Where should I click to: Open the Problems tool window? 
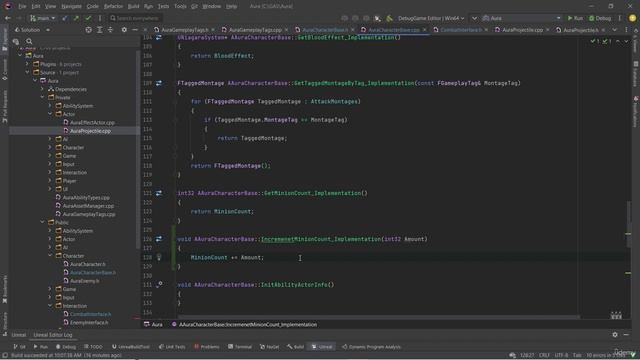pyautogui.click(x=207, y=347)
